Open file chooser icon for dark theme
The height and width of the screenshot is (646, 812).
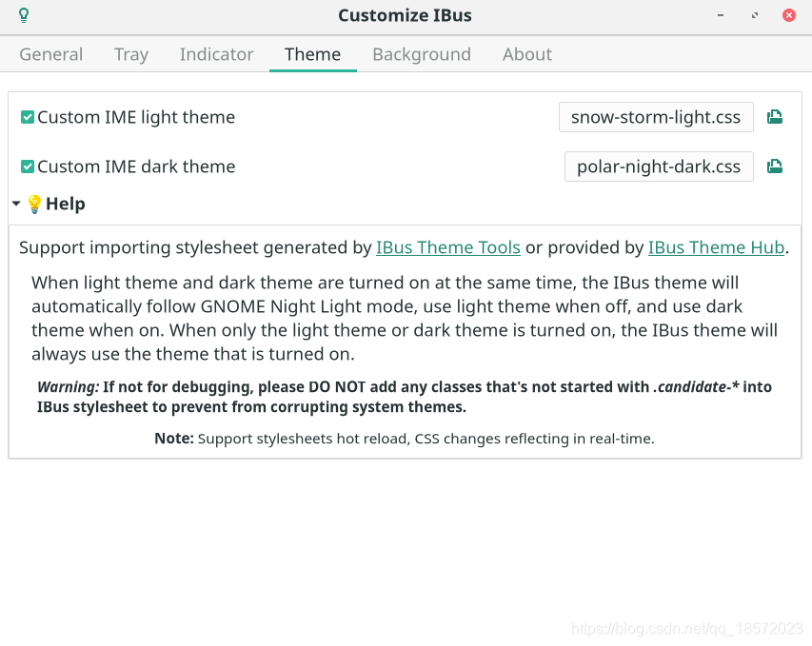775,166
